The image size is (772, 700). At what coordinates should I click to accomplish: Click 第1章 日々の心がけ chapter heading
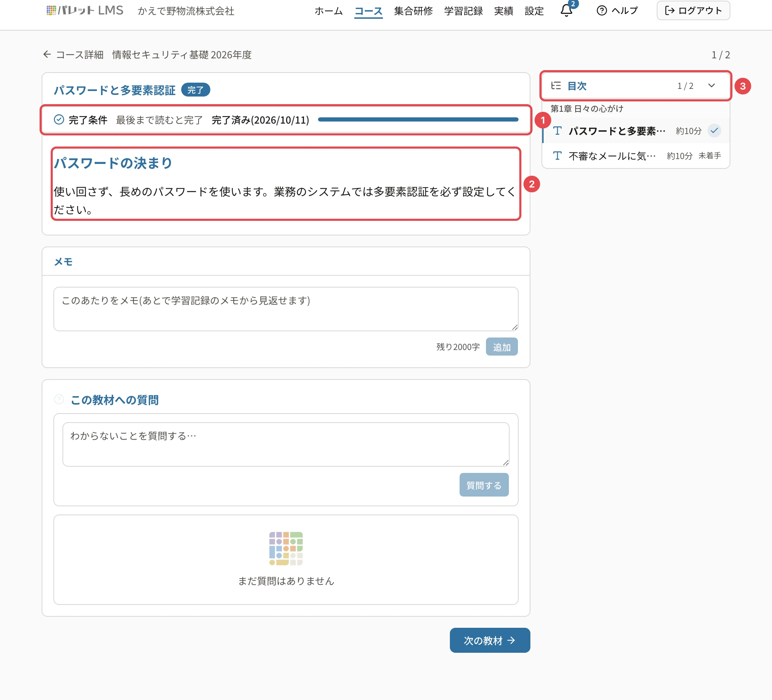click(x=587, y=108)
